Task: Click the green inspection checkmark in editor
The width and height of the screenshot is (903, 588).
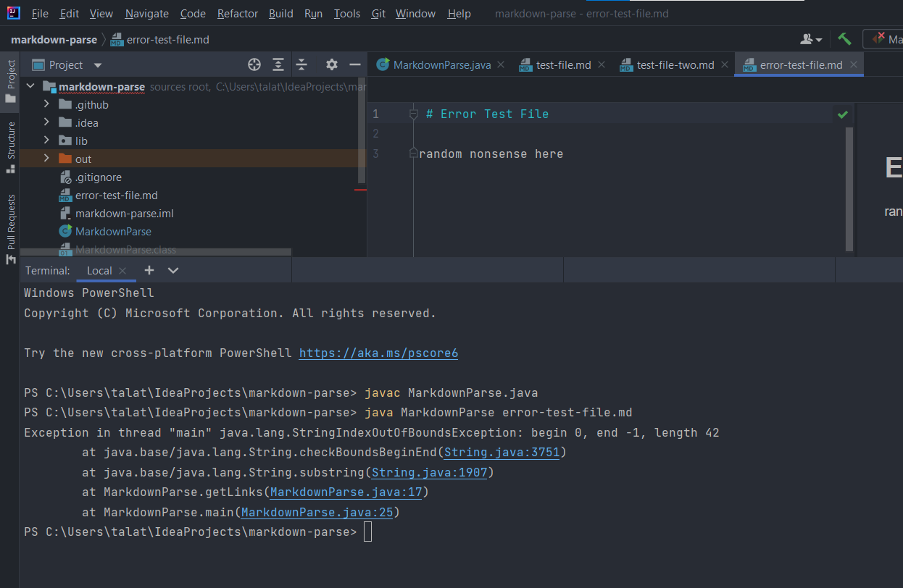Action: tap(842, 114)
